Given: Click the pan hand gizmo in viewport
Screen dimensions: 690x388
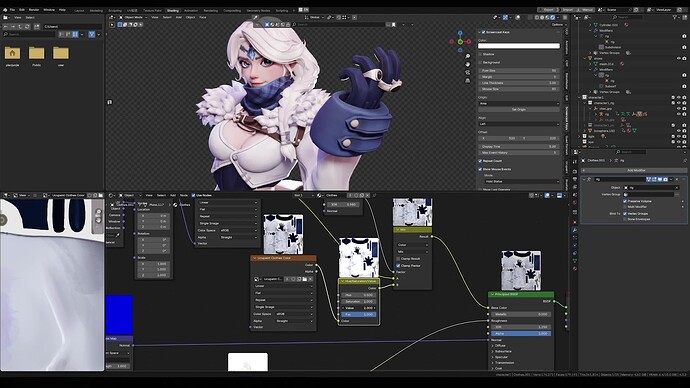Looking at the screenshot, I should pyautogui.click(x=467, y=64).
